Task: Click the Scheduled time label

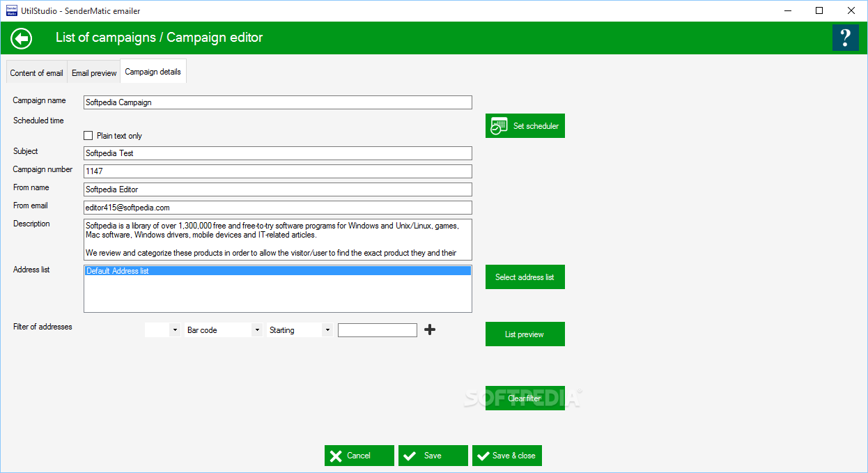Action: tap(38, 121)
